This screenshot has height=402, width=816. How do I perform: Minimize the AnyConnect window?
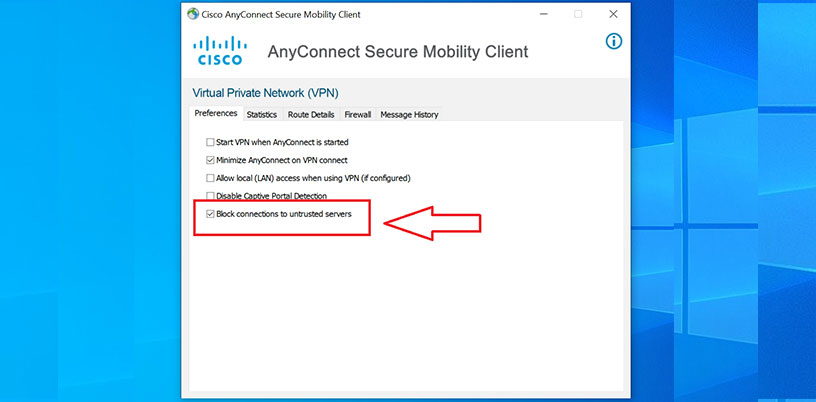click(544, 14)
